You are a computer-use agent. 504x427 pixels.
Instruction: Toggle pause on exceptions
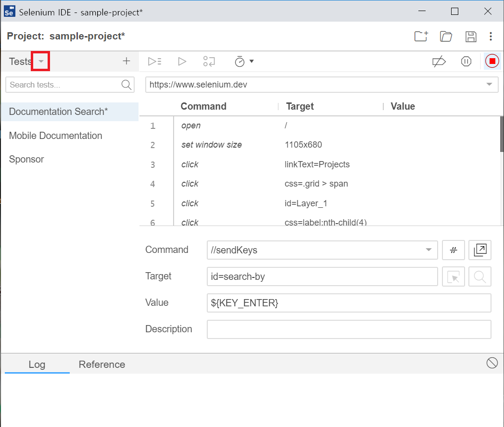pos(466,62)
